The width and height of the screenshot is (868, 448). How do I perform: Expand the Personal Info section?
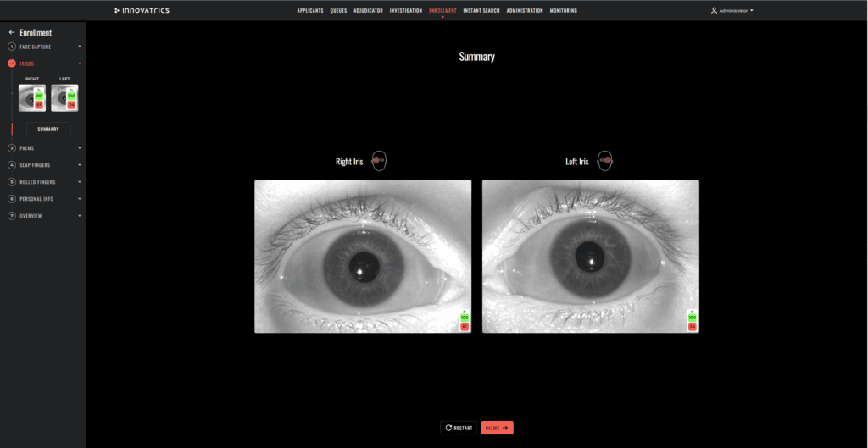80,198
